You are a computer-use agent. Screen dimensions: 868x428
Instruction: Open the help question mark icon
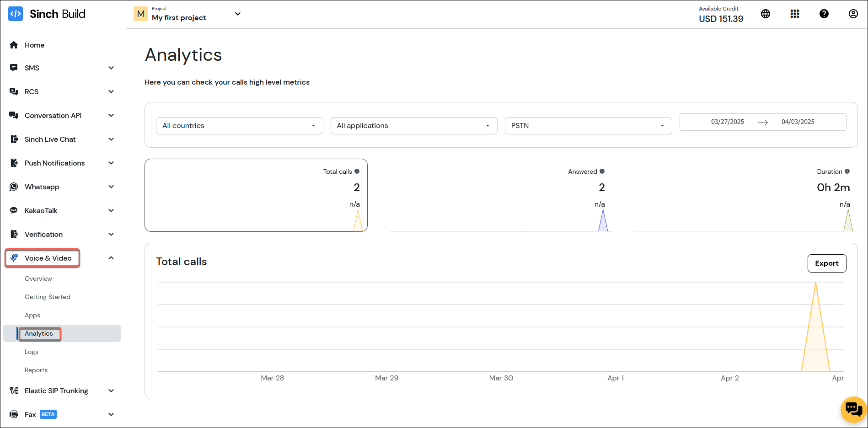[824, 14]
